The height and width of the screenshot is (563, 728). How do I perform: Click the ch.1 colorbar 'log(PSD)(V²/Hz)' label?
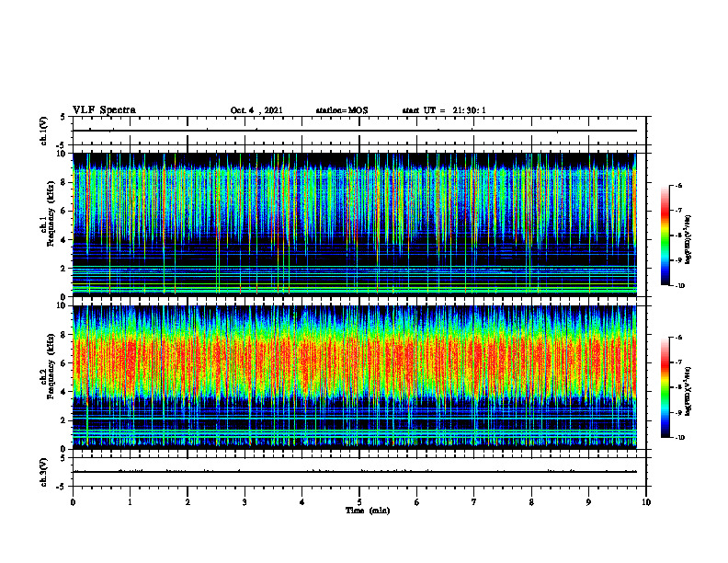[688, 240]
